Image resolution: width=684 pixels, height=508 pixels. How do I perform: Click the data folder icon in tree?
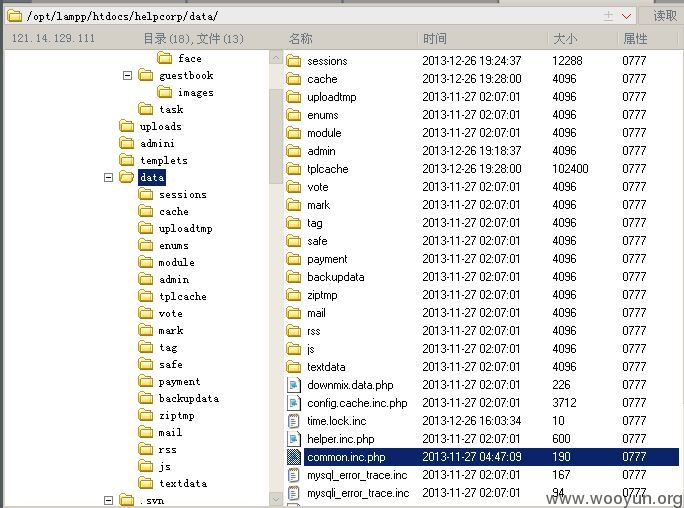(127, 177)
